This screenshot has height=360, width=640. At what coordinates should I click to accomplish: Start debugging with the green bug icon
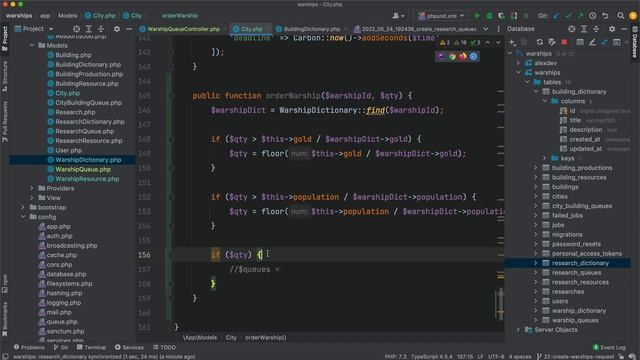pos(489,16)
